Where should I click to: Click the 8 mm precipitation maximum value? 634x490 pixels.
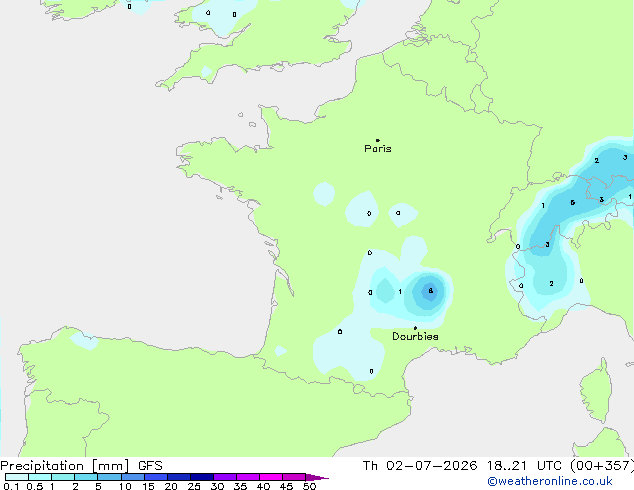[x=431, y=291]
